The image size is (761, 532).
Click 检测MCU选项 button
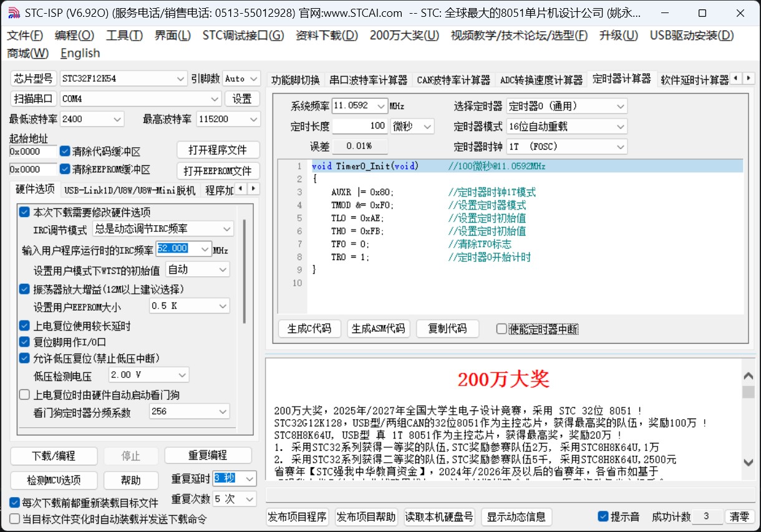(53, 480)
